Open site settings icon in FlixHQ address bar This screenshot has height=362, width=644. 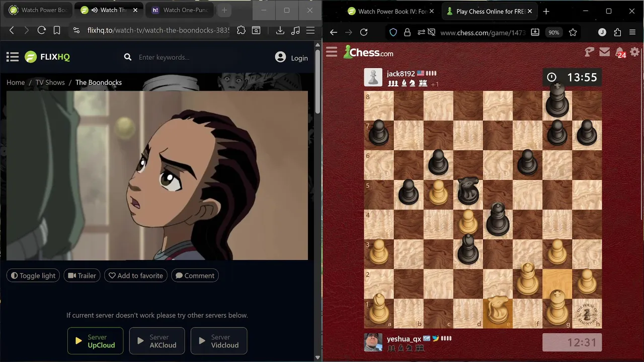pyautogui.click(x=76, y=31)
